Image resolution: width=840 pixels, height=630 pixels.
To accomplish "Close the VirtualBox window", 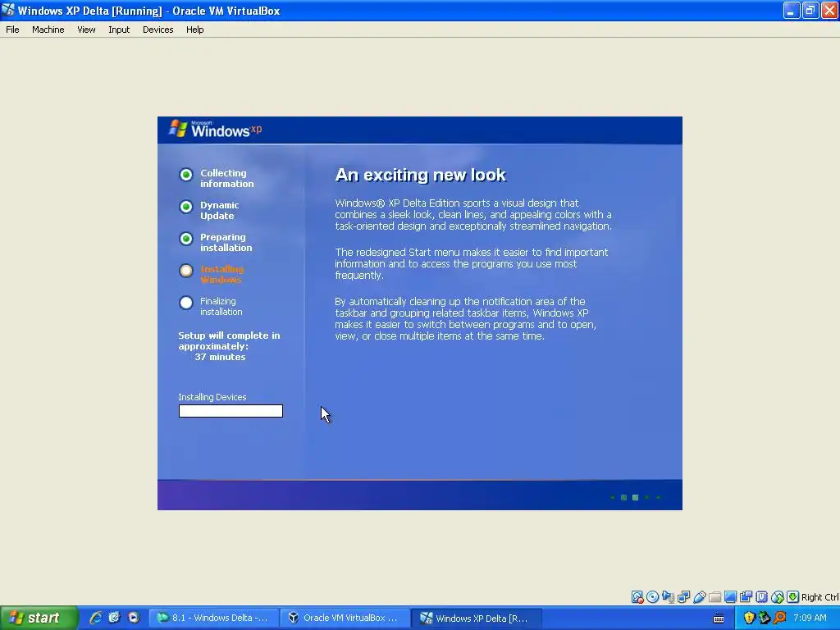I will 829,10.
